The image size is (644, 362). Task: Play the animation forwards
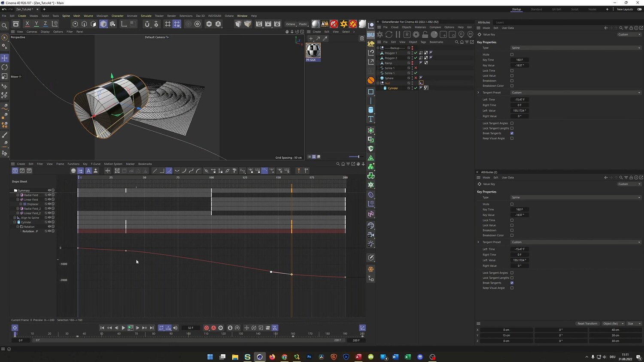coord(123,328)
